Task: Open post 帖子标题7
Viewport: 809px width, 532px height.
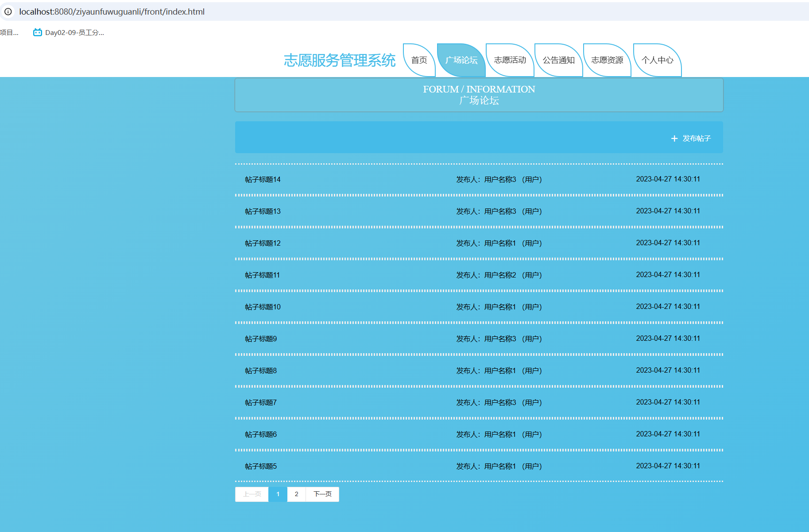Action: (x=261, y=403)
